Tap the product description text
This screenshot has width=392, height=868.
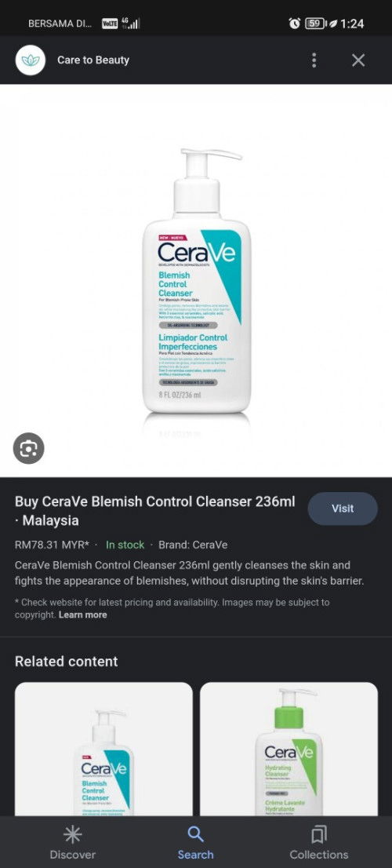tap(190, 573)
